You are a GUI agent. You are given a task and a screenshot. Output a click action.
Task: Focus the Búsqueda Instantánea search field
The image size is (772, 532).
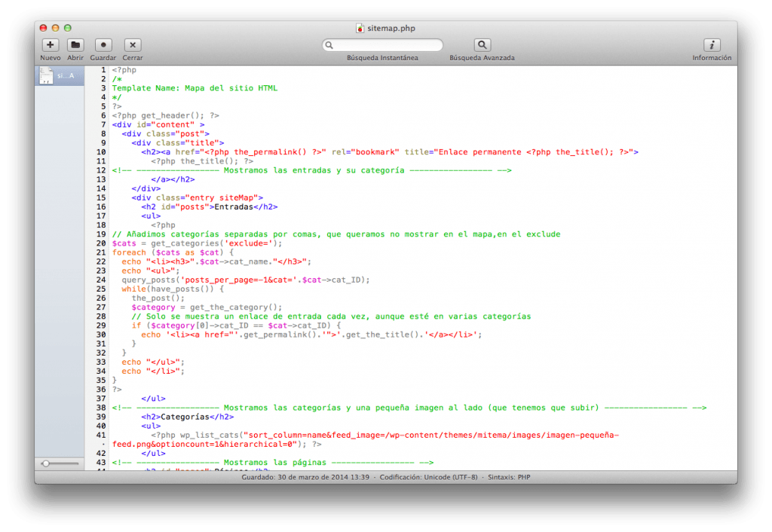[382, 45]
